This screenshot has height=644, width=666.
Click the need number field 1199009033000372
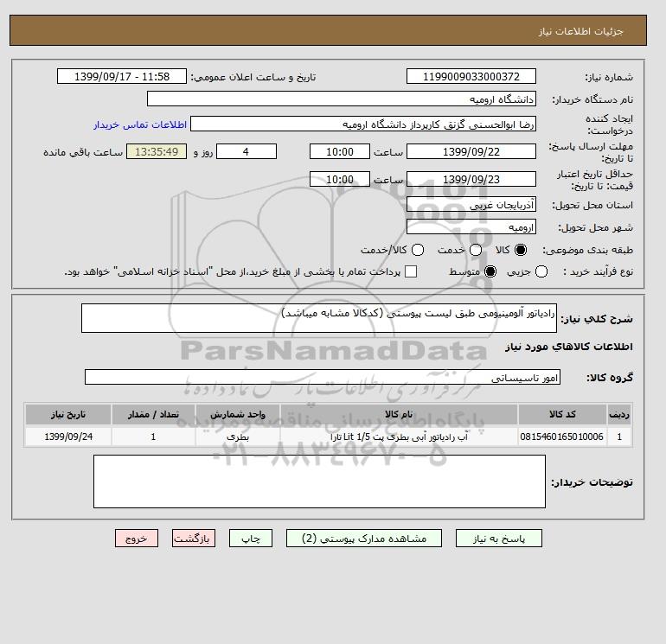coord(471,76)
